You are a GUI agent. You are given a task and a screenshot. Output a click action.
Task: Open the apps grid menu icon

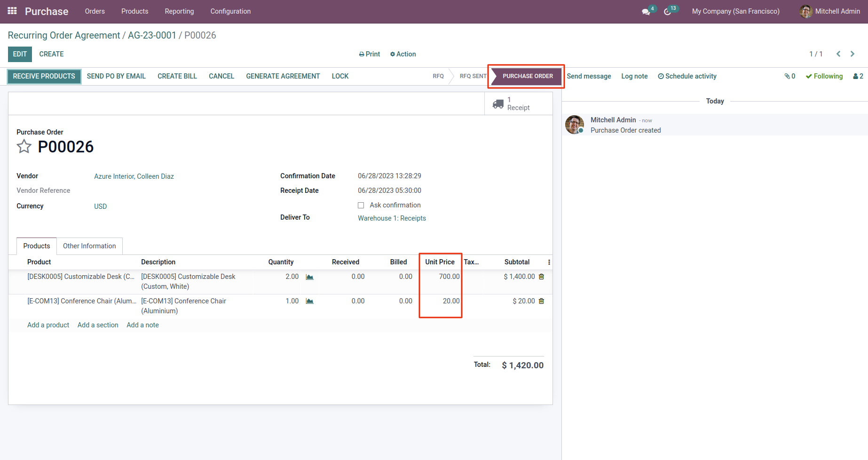point(12,11)
